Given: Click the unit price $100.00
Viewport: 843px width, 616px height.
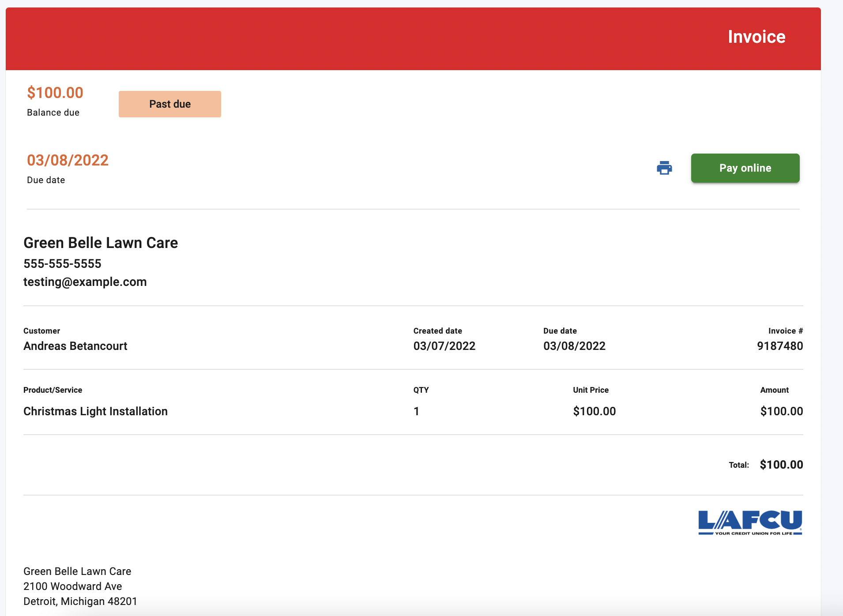Looking at the screenshot, I should click(x=594, y=411).
